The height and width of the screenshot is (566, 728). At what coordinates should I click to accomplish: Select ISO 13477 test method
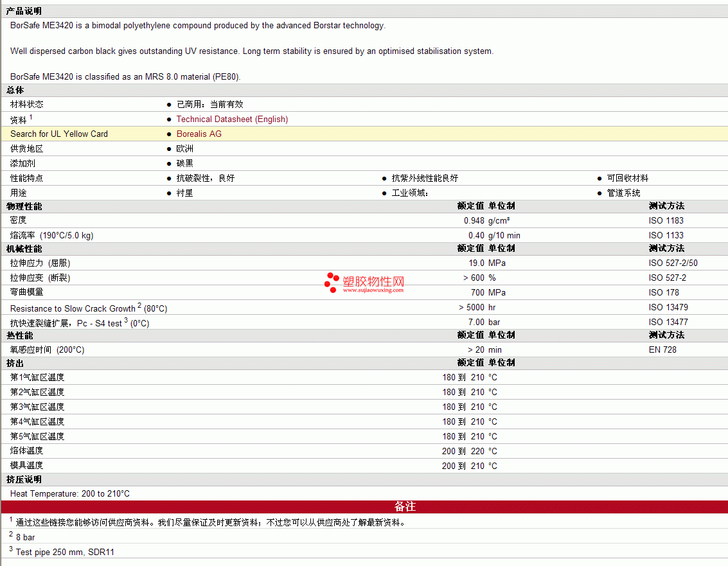point(669,323)
